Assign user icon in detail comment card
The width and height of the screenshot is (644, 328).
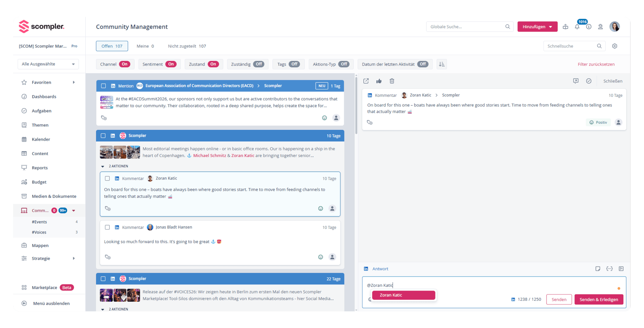point(619,122)
